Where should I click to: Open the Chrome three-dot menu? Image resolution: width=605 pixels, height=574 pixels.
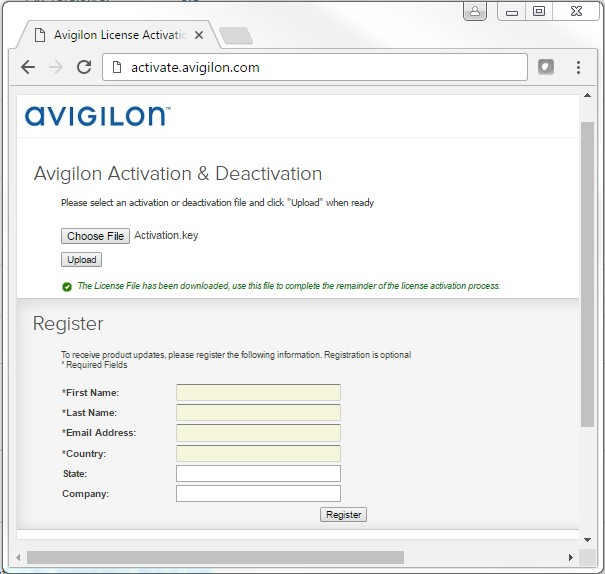(x=578, y=67)
